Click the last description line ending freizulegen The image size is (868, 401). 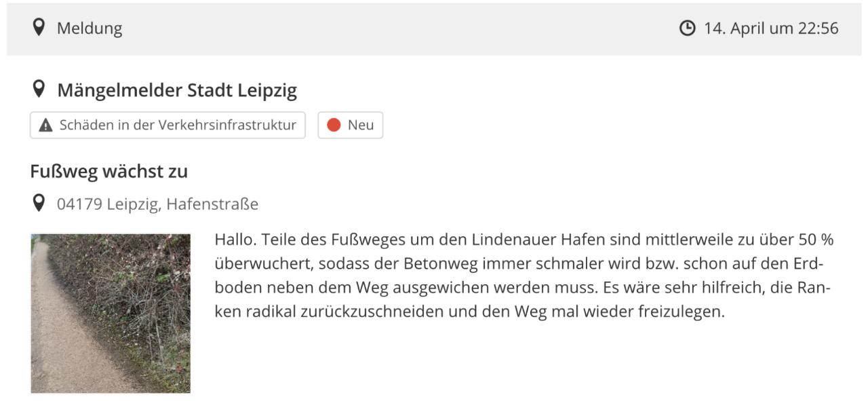[470, 313]
